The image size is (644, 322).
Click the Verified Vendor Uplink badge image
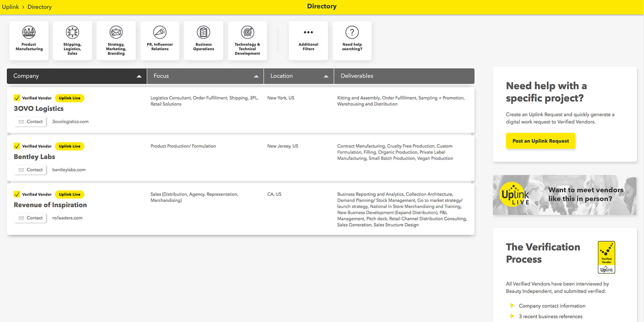pos(606,257)
